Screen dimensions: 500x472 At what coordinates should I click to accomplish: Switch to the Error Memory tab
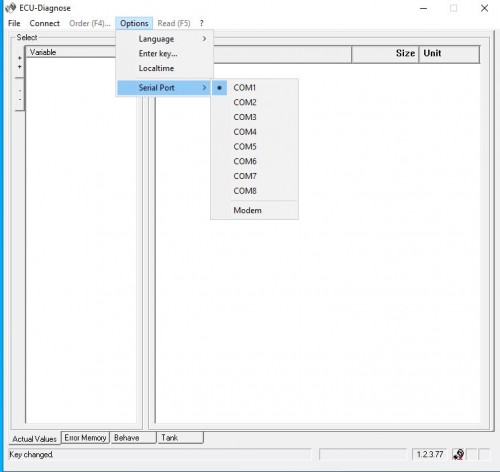point(85,438)
